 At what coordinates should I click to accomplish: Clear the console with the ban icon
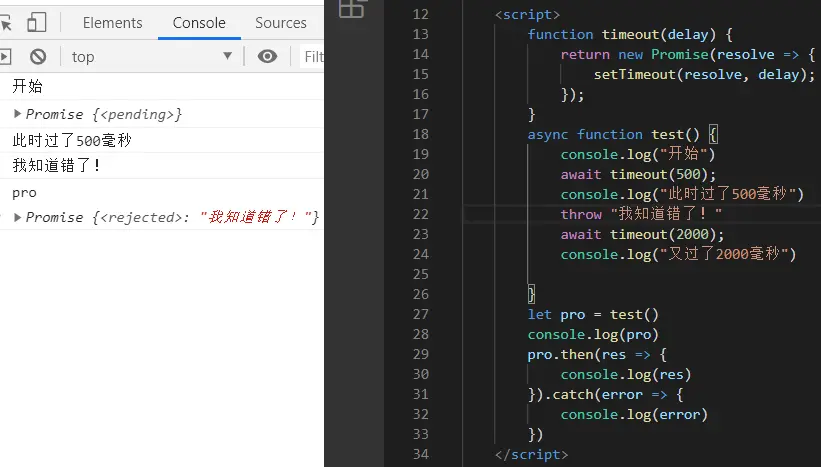click(x=38, y=57)
